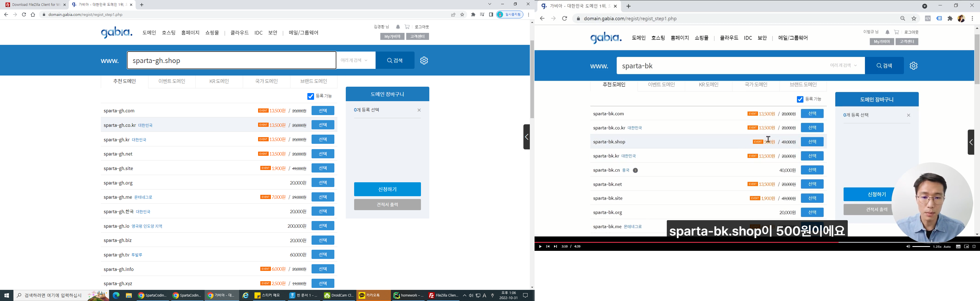Clear cart with X beside 0개 등록 선택
This screenshot has width=980, height=301.
[x=419, y=110]
